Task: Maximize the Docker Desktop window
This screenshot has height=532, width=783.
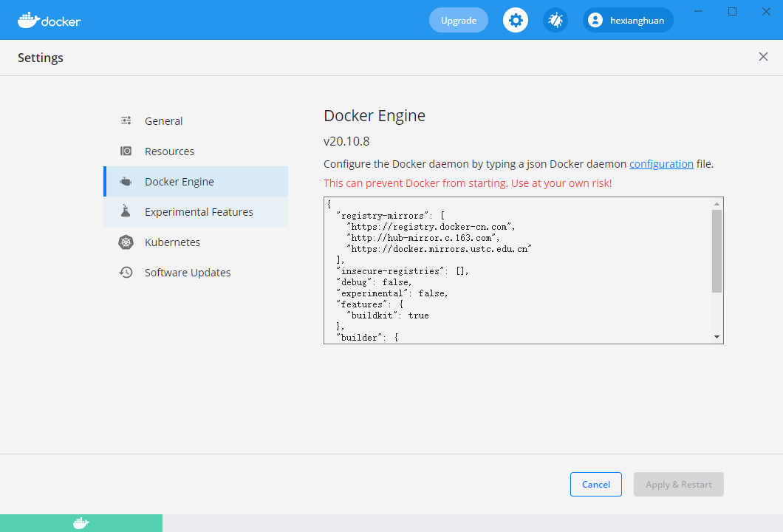Action: click(732, 11)
